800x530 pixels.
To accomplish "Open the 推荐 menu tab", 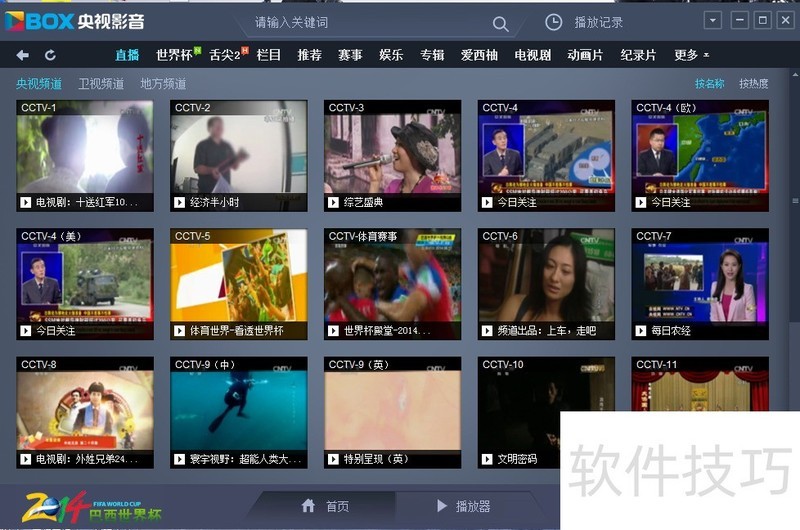I will [310, 55].
